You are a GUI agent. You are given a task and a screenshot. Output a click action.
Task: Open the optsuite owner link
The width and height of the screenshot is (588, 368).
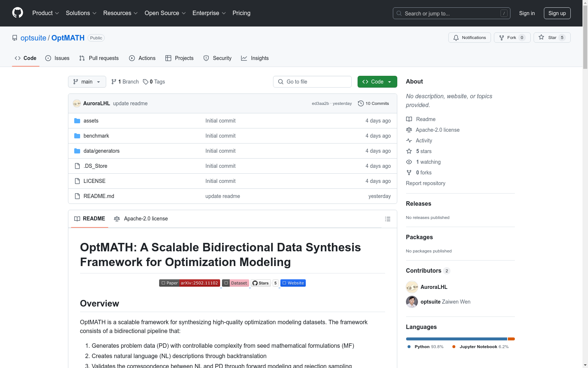[33, 38]
